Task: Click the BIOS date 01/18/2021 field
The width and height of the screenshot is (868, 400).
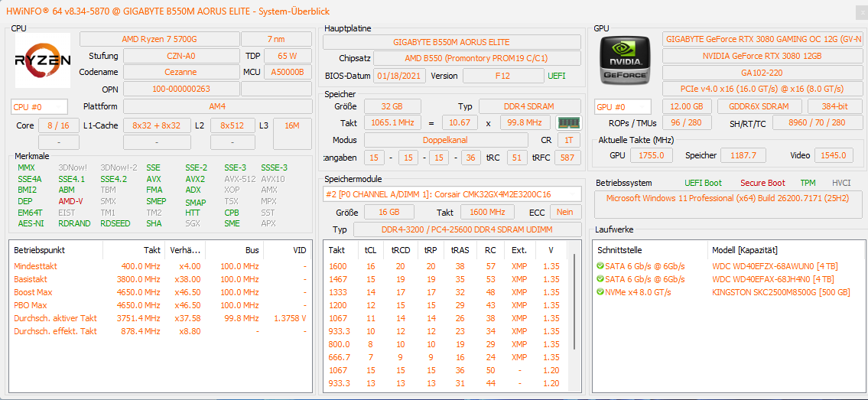Action: [400, 76]
